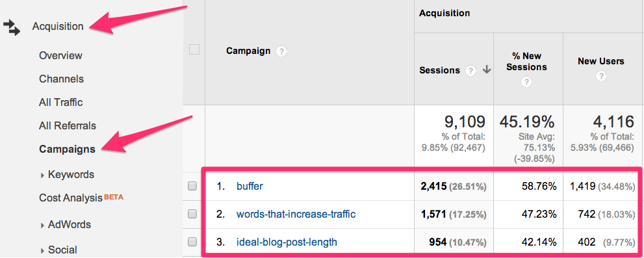Open Cost Analysis BETA report
The height and width of the screenshot is (258, 644).
81,198
